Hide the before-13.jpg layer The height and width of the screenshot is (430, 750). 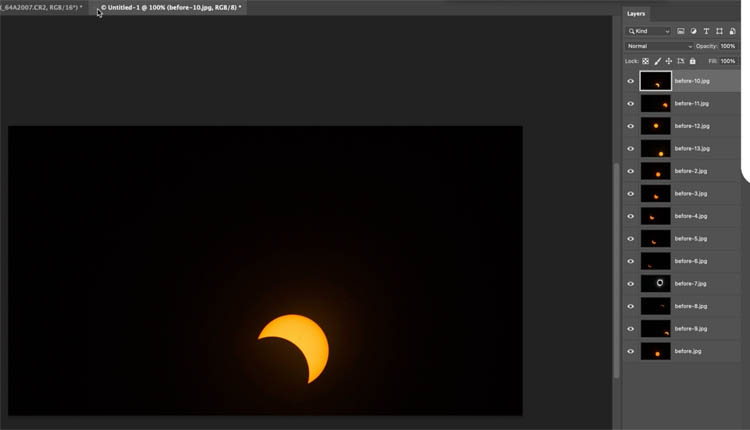[x=630, y=149]
